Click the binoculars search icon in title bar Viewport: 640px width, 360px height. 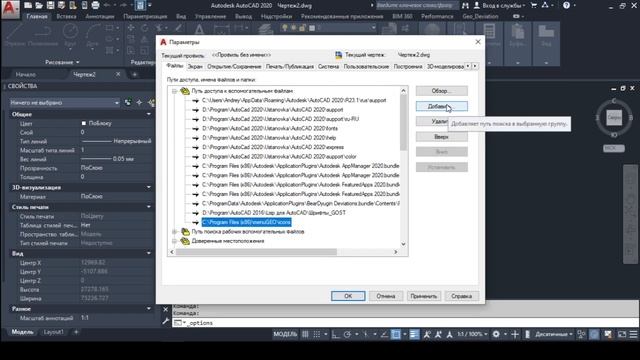tap(465, 5)
